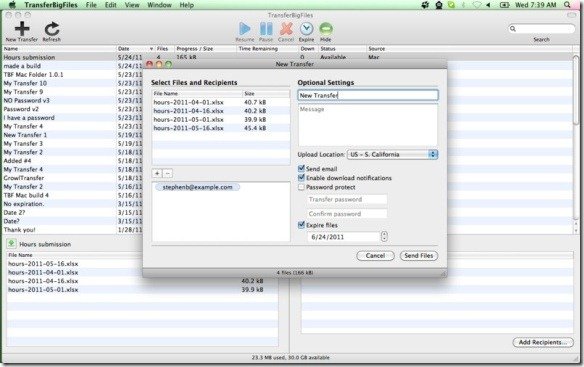
Task: Select the 'made a build' transfer row
Action: [73, 66]
